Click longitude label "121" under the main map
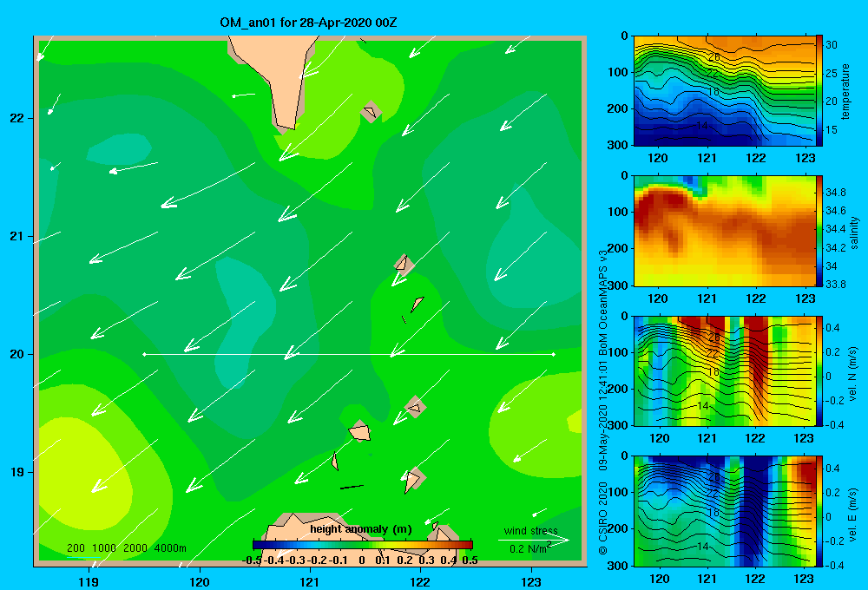Image resolution: width=868 pixels, height=590 pixels. click(310, 581)
